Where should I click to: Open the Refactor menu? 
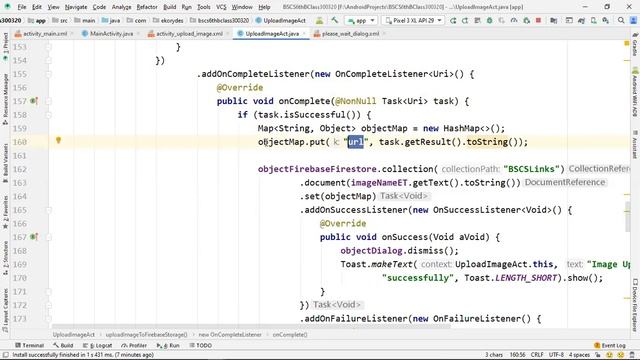pyautogui.click(x=147, y=7)
